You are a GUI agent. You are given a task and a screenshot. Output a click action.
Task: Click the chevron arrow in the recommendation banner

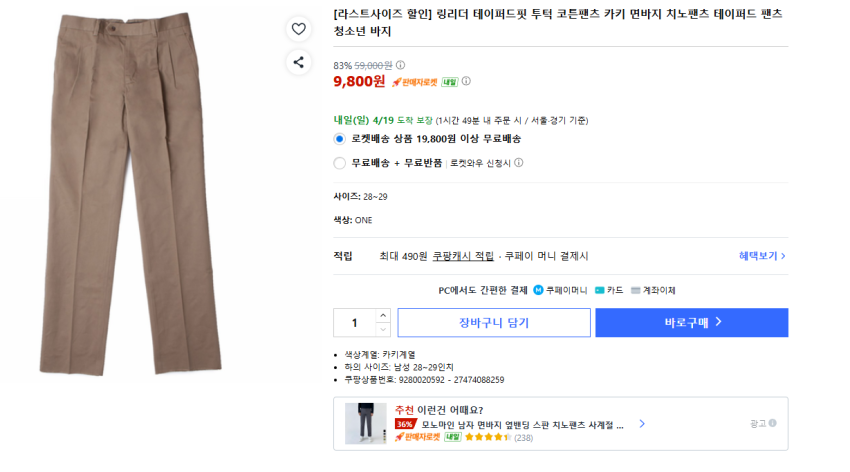642,423
